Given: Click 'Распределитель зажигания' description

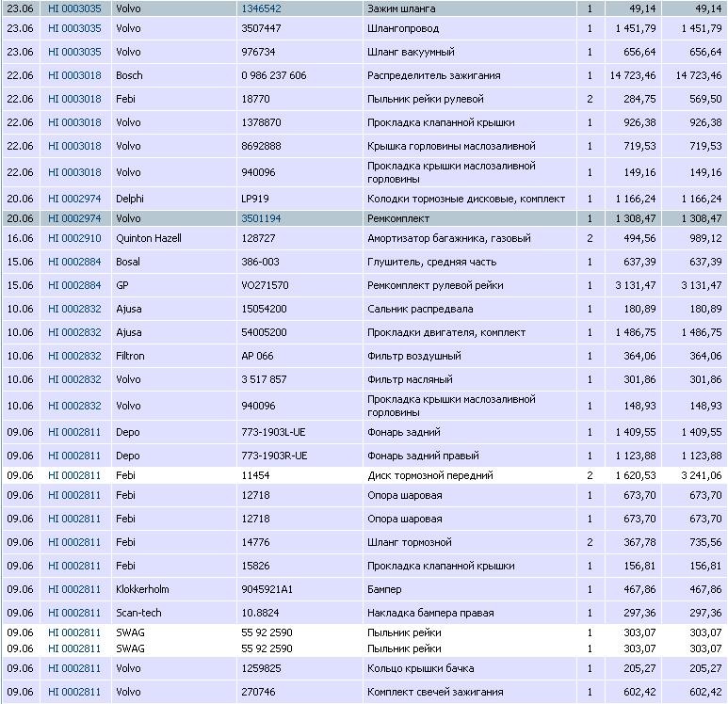Looking at the screenshot, I should coord(433,75).
